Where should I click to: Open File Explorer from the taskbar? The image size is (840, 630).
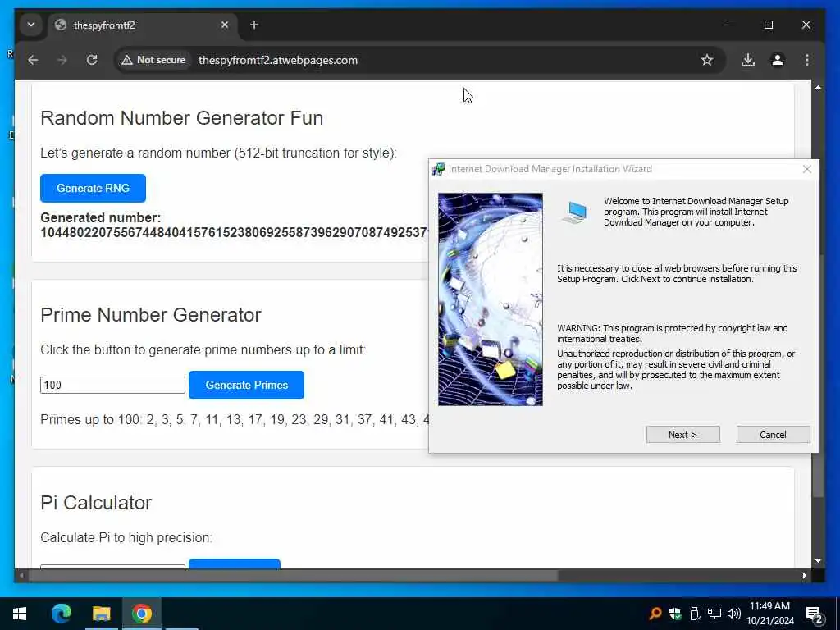pyautogui.click(x=101, y=614)
